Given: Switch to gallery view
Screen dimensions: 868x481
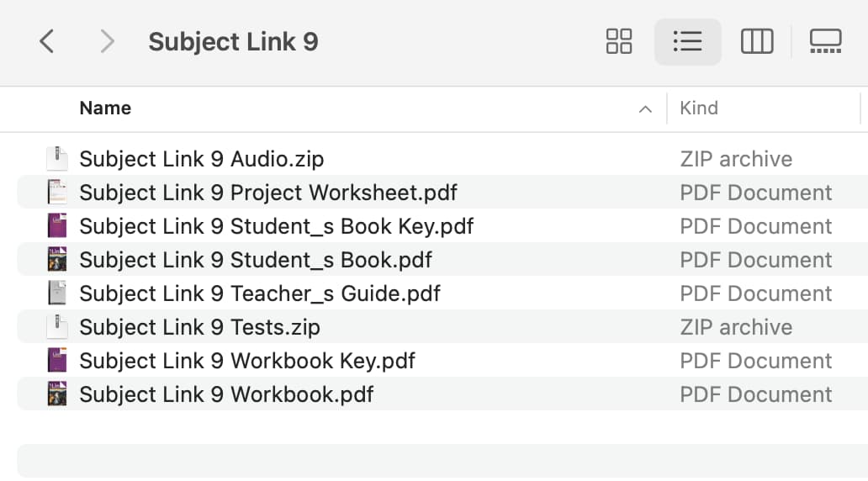Looking at the screenshot, I should click(825, 41).
